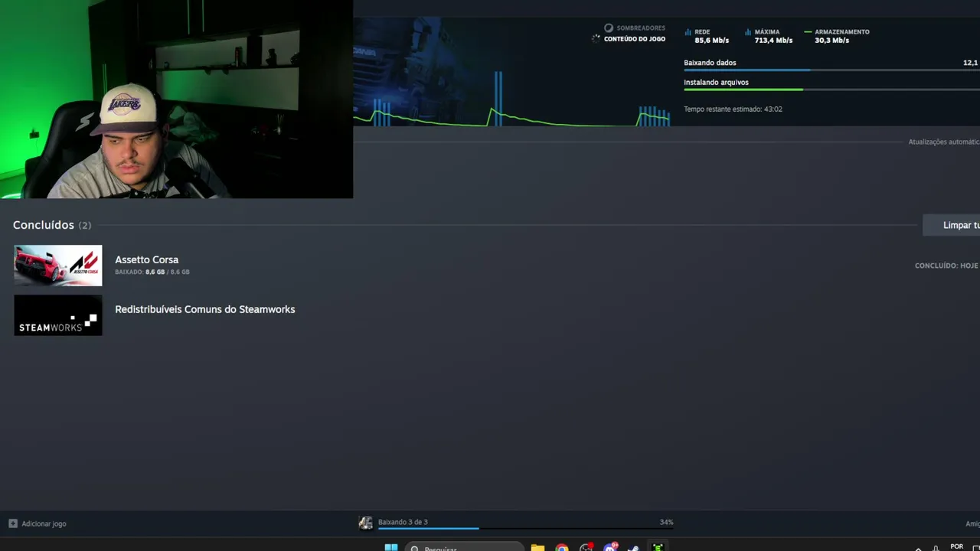Click the Armazenamento 30,3 Mb/s value
Screen dimensions: 980x551
click(x=831, y=40)
